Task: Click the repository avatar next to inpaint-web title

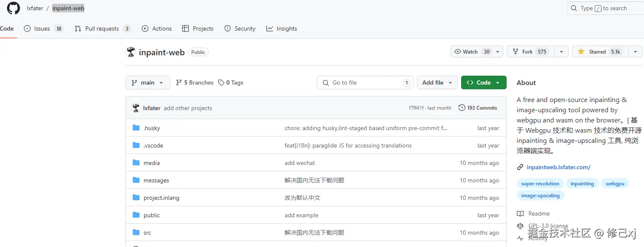Action: click(x=131, y=52)
